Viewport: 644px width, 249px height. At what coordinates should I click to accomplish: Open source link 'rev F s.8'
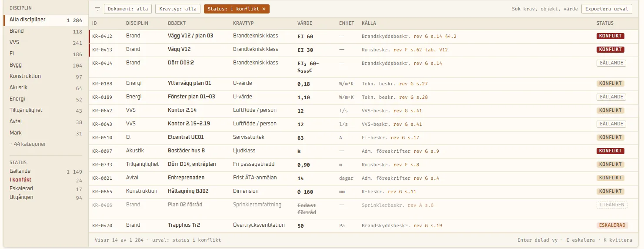406,165
